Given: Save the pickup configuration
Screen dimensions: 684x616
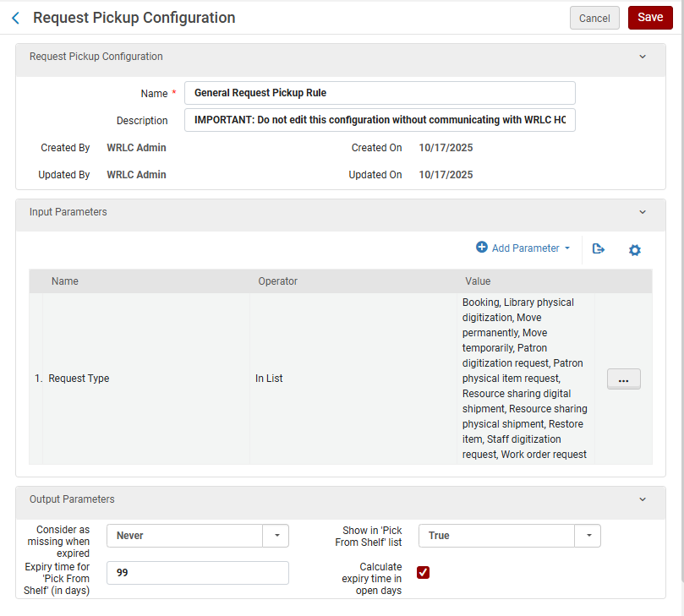Looking at the screenshot, I should (650, 18).
